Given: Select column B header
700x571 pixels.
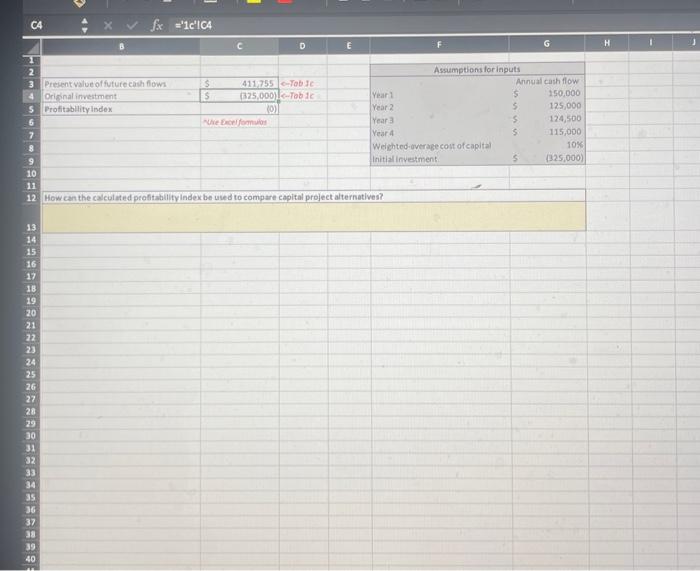Looking at the screenshot, I should 121,46.
